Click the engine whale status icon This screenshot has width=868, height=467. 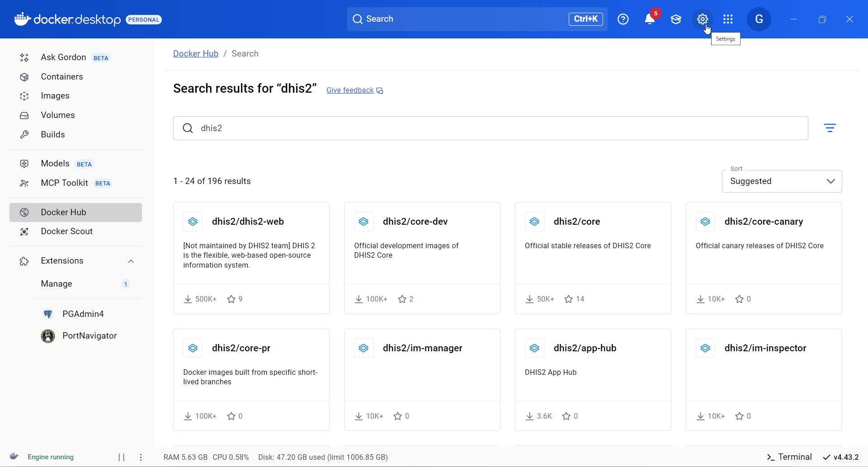pyautogui.click(x=14, y=457)
